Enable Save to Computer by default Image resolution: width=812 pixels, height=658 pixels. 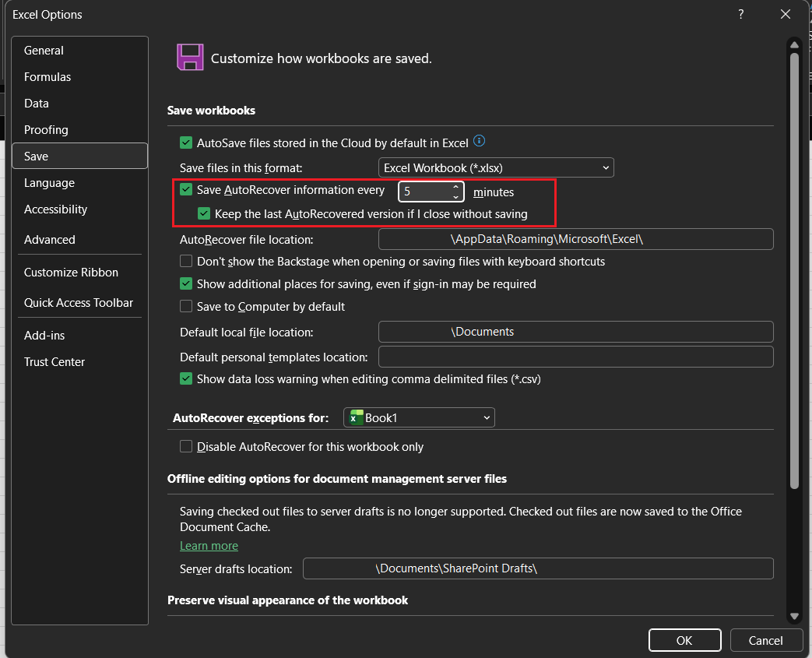(x=186, y=306)
